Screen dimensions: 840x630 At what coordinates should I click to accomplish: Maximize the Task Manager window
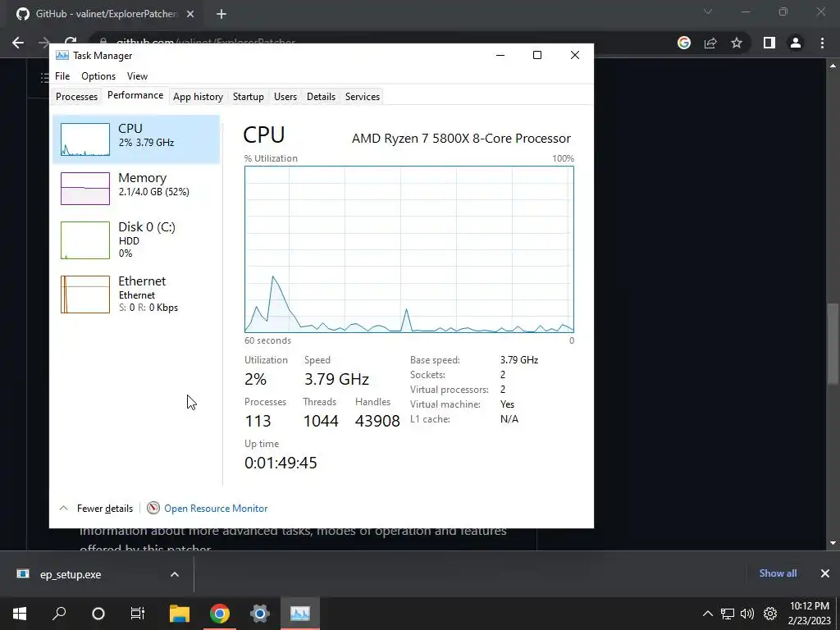(537, 55)
